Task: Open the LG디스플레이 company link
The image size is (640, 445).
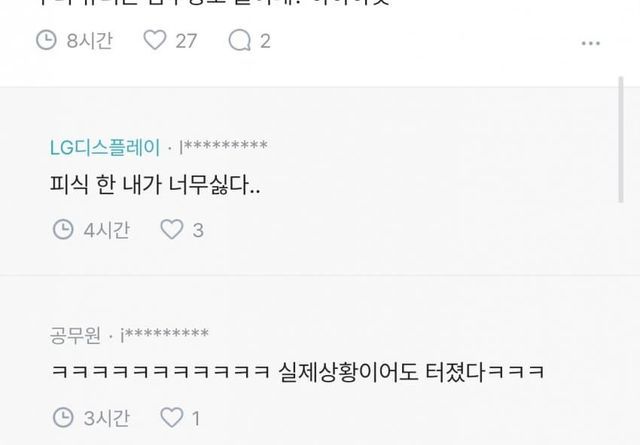Action: tap(105, 147)
